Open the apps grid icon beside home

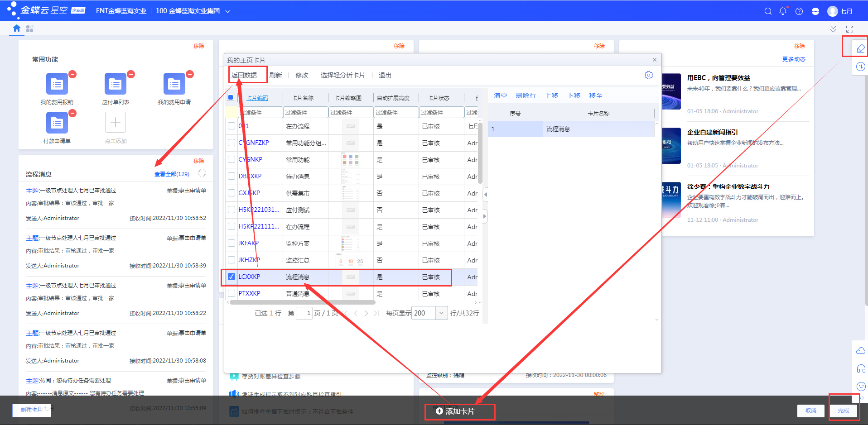pos(30,29)
